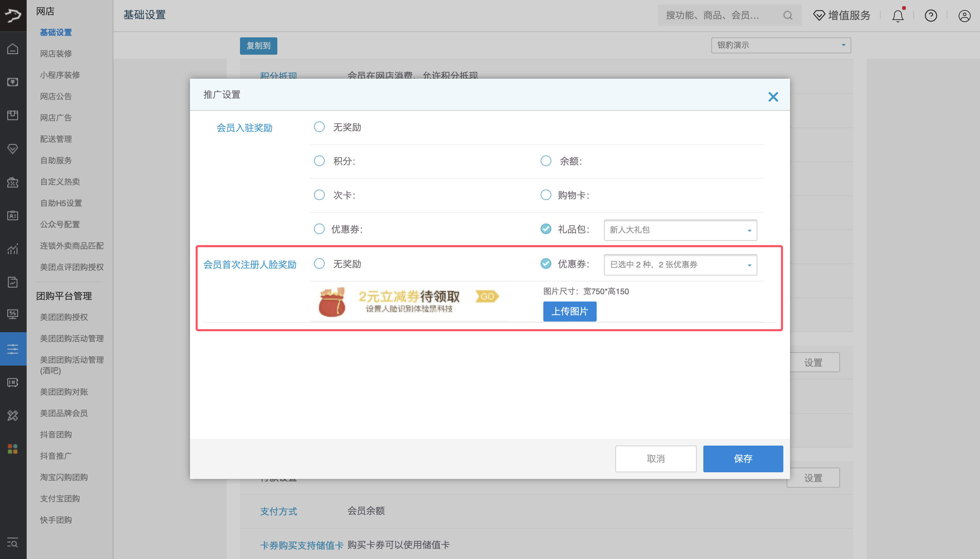
Task: Click the 上传图片 upload button
Action: (569, 312)
